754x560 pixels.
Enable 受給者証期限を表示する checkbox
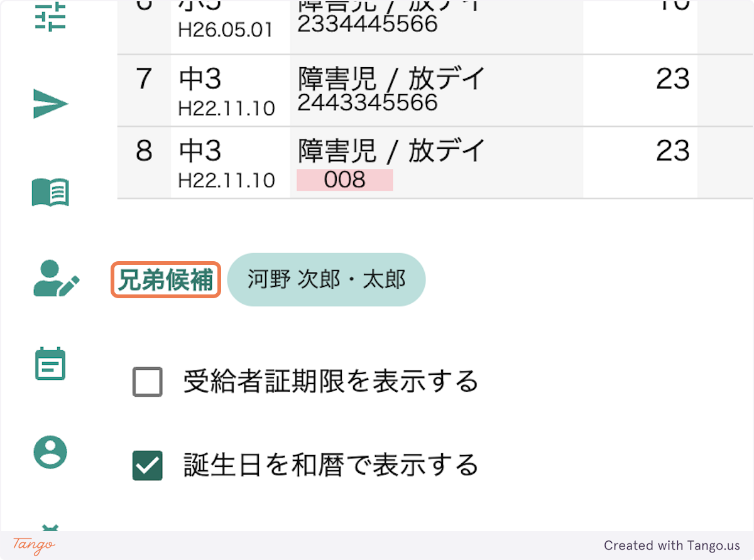coord(148,382)
